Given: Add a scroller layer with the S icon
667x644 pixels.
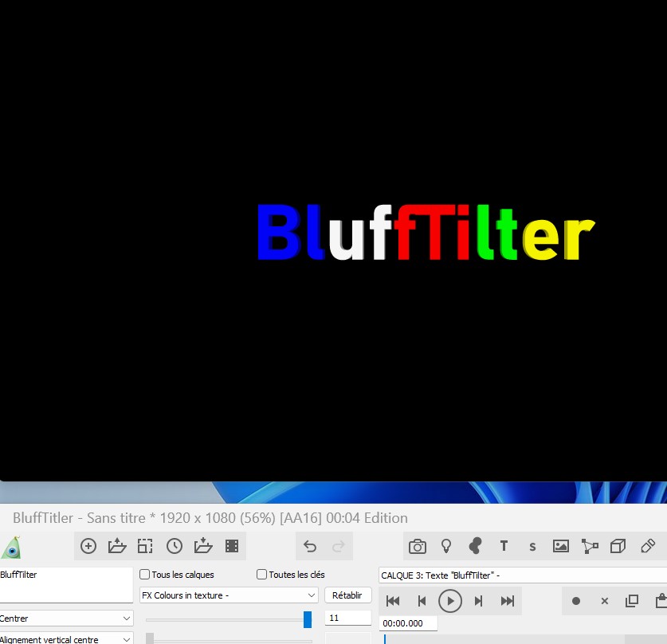Looking at the screenshot, I should tap(532, 547).
